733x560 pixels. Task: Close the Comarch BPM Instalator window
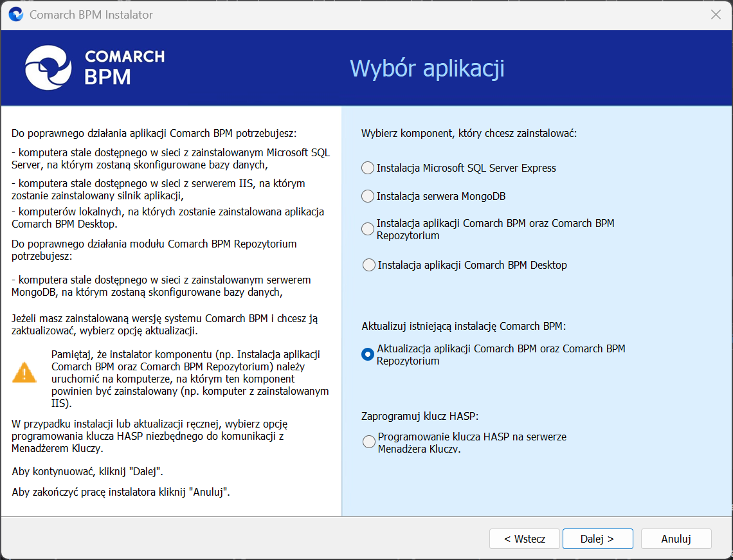[x=716, y=15]
